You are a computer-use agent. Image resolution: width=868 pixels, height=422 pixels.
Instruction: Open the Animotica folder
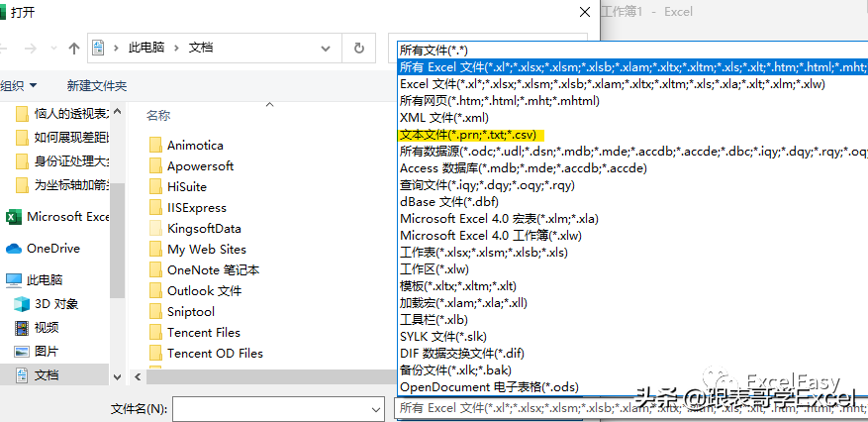[186, 146]
